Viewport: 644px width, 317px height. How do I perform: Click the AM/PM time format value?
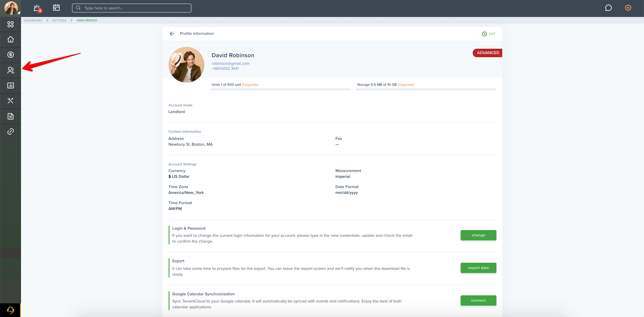click(175, 209)
